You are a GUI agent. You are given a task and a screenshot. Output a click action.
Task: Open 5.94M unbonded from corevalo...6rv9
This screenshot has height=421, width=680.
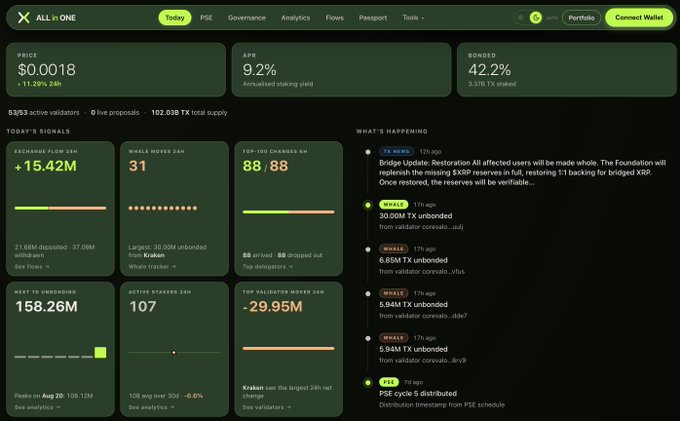(413, 349)
